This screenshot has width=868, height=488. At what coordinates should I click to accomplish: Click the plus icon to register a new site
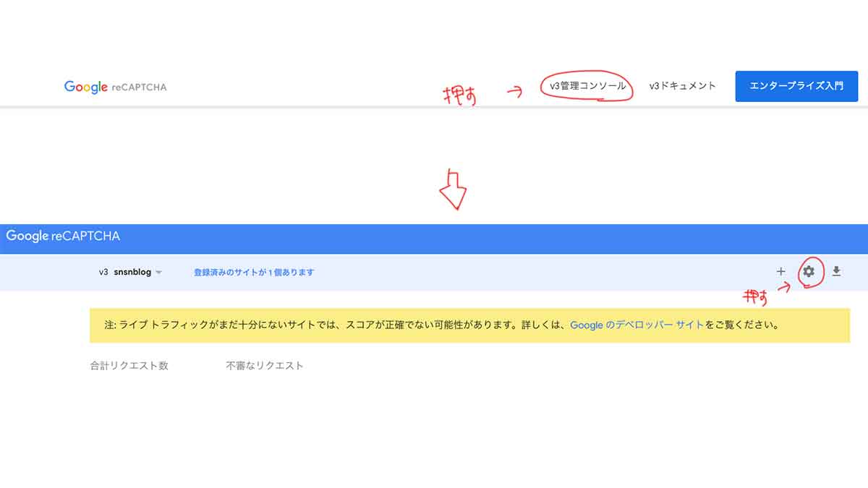[x=781, y=272]
